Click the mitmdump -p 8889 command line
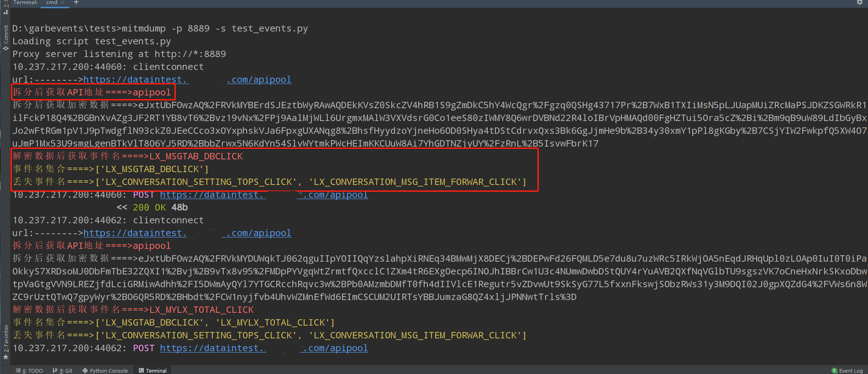Viewport: 868px width, 374px height. coord(160,28)
